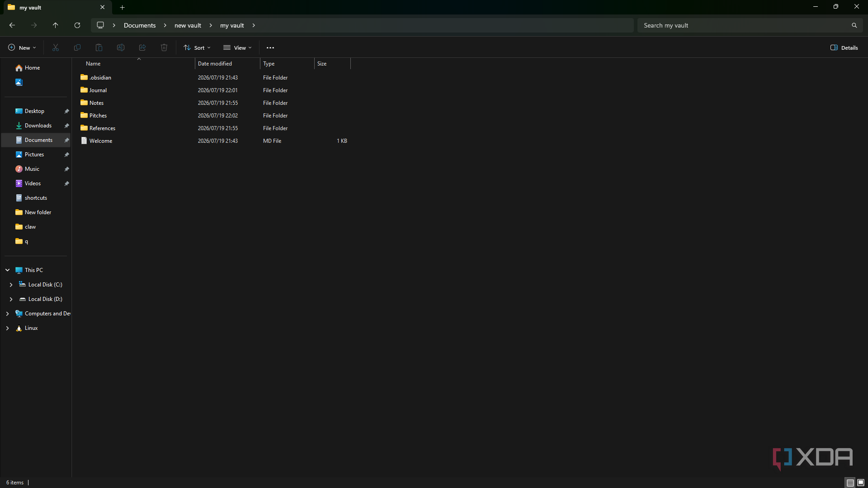Click the PC icon in address bar
This screenshot has width=868, height=488.
[x=100, y=25]
